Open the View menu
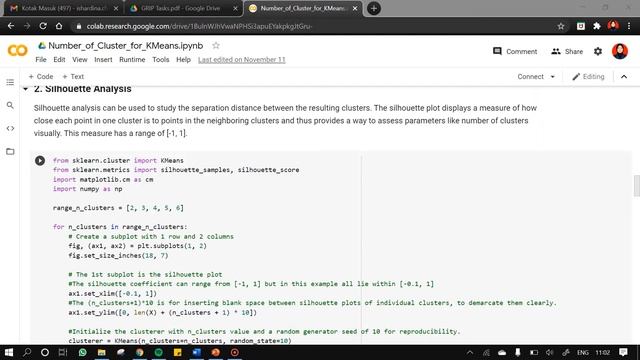Screen dimensions: 640x360 [x=80, y=60]
